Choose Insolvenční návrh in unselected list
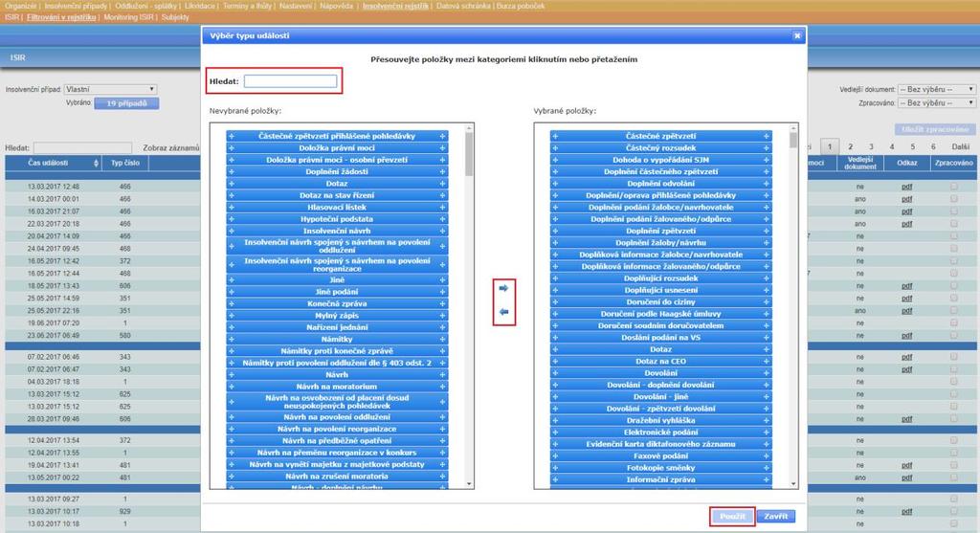The width and height of the screenshot is (980, 533). coord(337,232)
